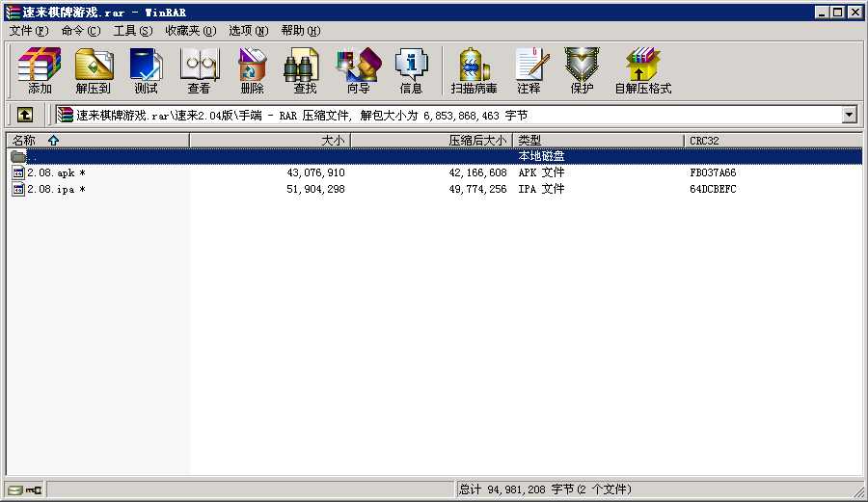The image size is (868, 502).
Task: Open the Find (查找) binoculars tool
Action: point(304,70)
